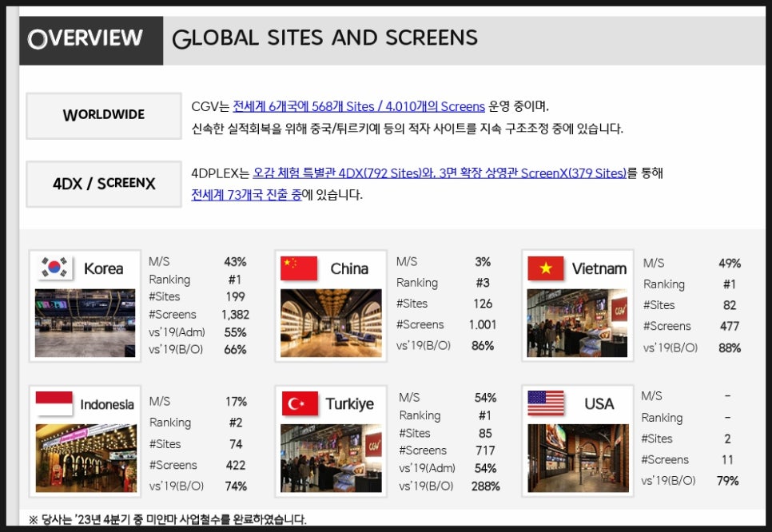Viewport: 772px width, 532px height.
Task: Select the Turkiye country name
Action: point(349,404)
